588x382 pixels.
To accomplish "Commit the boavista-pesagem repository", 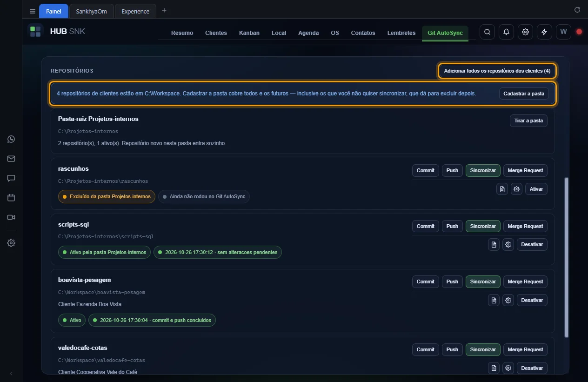I will pyautogui.click(x=425, y=281).
